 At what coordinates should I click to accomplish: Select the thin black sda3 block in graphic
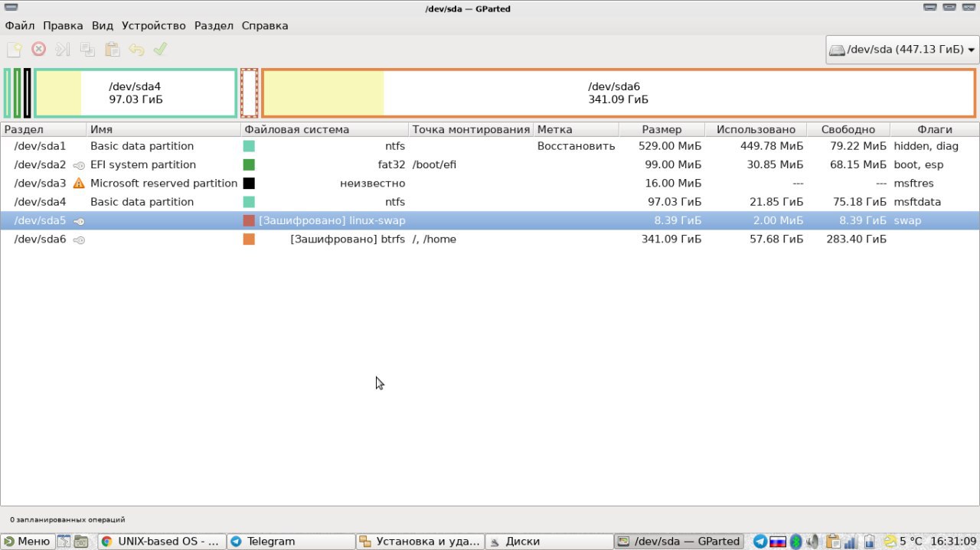[28, 93]
